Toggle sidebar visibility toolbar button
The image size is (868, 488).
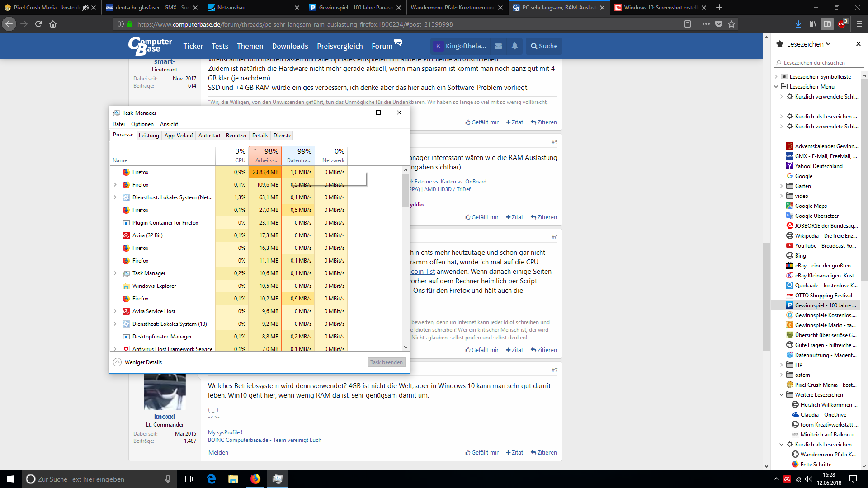(827, 24)
